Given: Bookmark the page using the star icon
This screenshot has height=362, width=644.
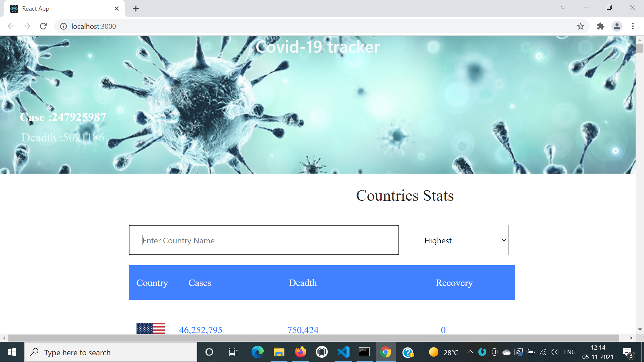Looking at the screenshot, I should pyautogui.click(x=581, y=26).
